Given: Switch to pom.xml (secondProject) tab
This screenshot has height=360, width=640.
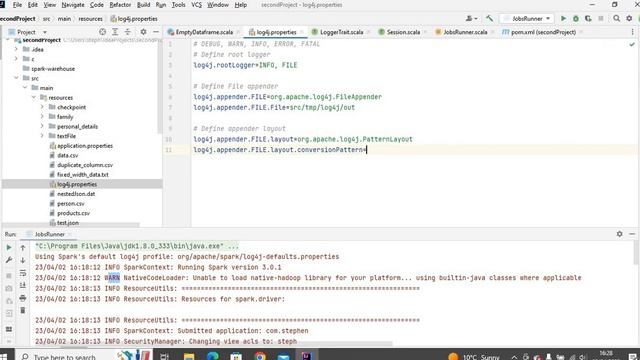Looking at the screenshot, I should tap(543, 32).
